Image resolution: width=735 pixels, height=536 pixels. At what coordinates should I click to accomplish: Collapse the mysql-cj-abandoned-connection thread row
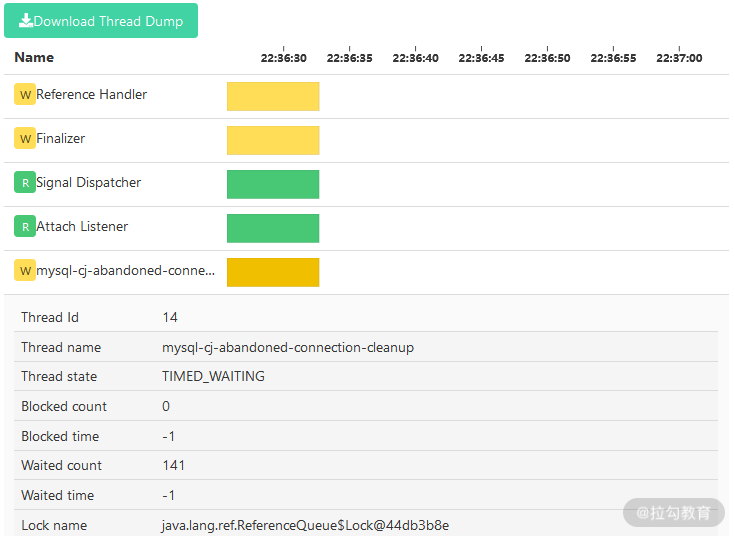point(125,271)
